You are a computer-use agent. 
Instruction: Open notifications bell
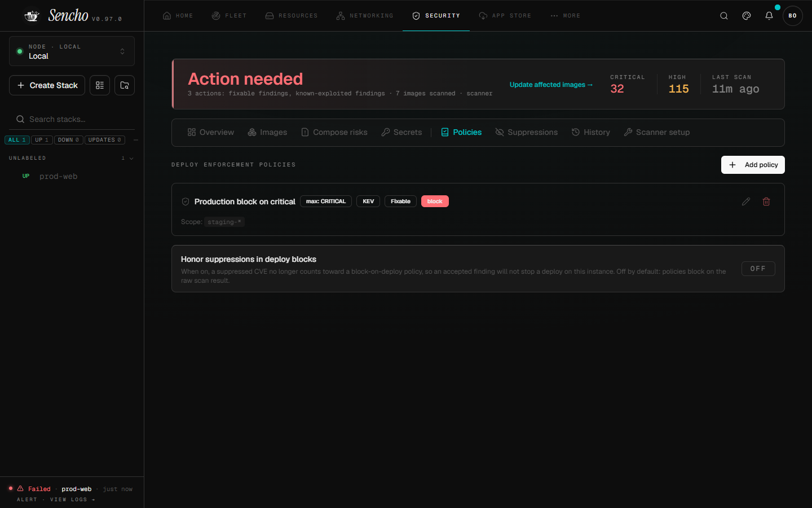(x=769, y=16)
